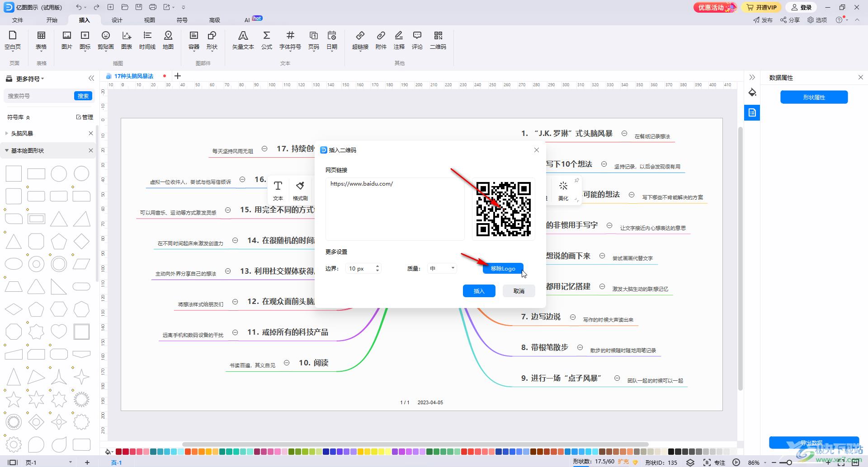Collapse the J.K. 罗琳 brainstorm branch
868x467 pixels.
coord(624,133)
